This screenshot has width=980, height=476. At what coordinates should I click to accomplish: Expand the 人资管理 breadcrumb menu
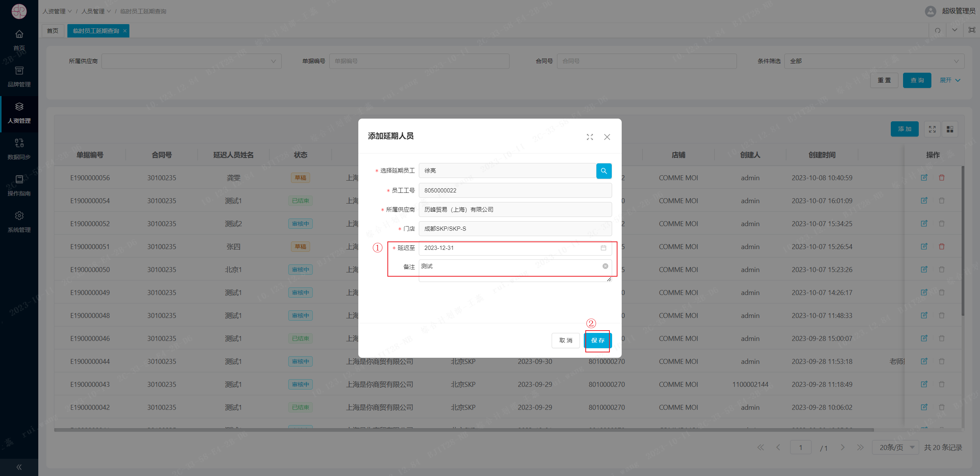[57, 11]
